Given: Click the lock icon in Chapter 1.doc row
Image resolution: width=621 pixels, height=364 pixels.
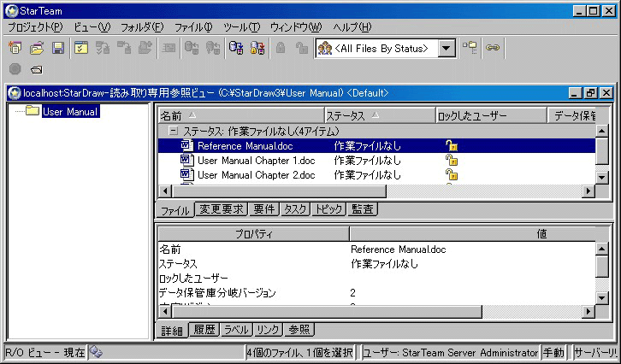Looking at the screenshot, I should click(x=452, y=160).
